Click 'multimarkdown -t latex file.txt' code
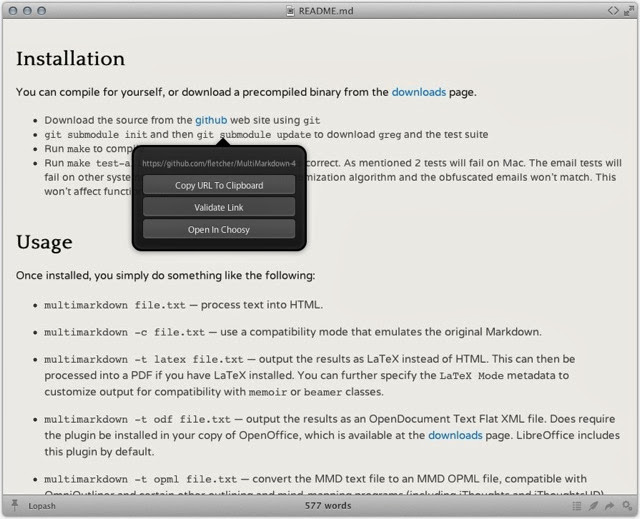Screen dimensions: 640x519 pyautogui.click(x=144, y=359)
